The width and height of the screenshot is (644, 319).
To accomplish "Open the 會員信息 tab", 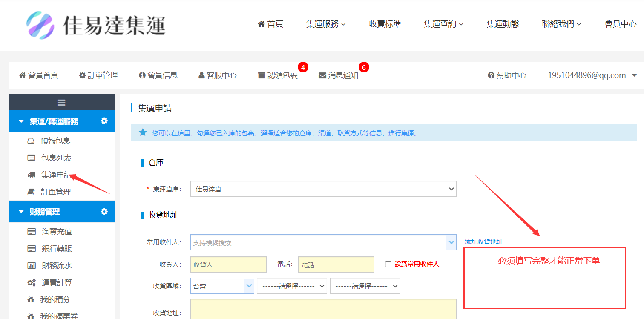I will pyautogui.click(x=158, y=75).
